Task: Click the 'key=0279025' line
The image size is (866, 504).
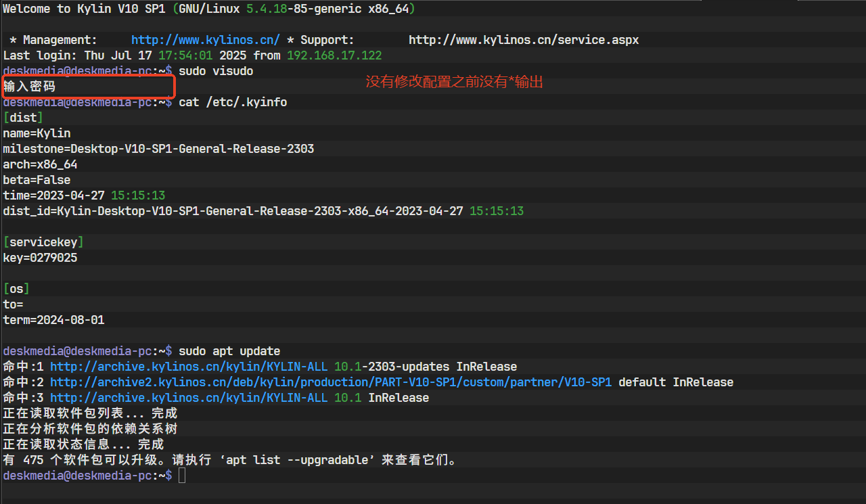Action: click(40, 258)
